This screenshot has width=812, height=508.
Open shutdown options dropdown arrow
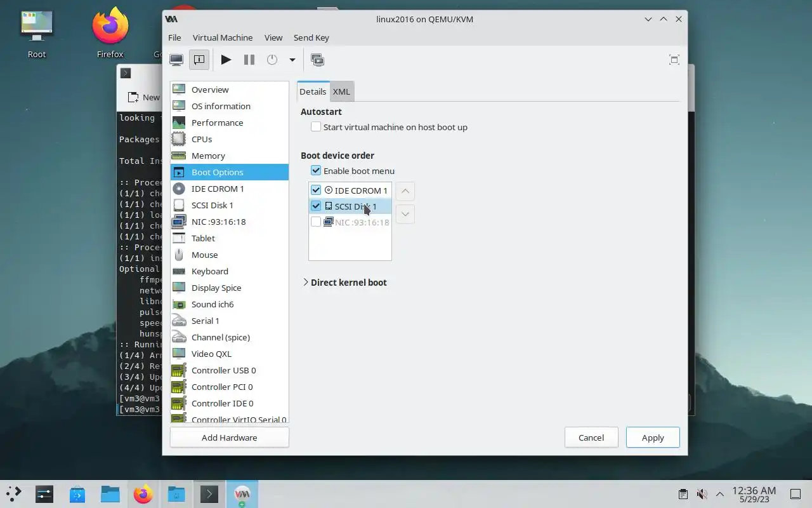[x=292, y=60]
